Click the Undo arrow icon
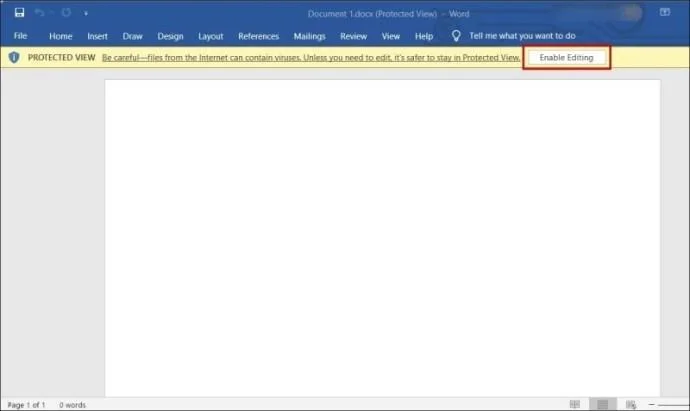Viewport: 690px width, 411px height. click(x=40, y=13)
